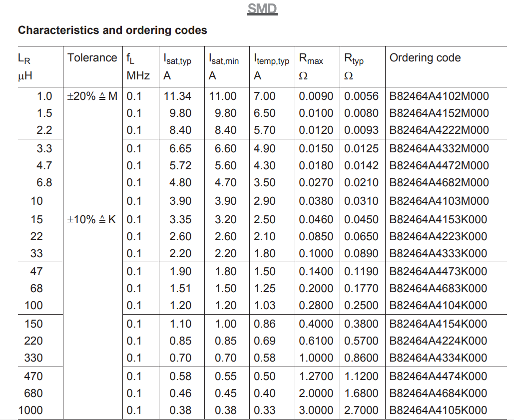Image resolution: width=514 pixels, height=420 pixels.
Task: Click the 470 µH inductance value
Action: pos(34,377)
